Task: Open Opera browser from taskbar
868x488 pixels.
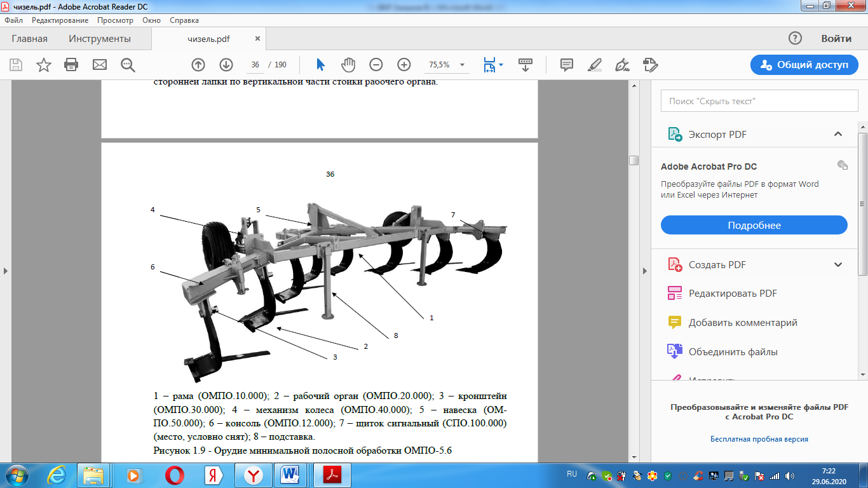Action: [x=174, y=475]
